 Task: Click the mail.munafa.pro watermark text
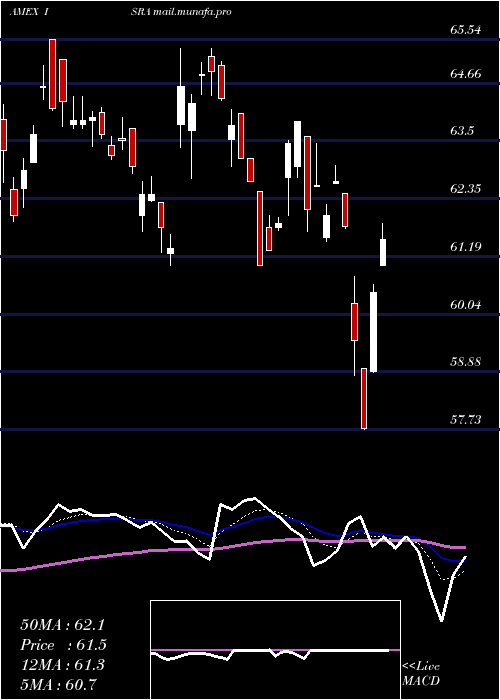(x=192, y=12)
